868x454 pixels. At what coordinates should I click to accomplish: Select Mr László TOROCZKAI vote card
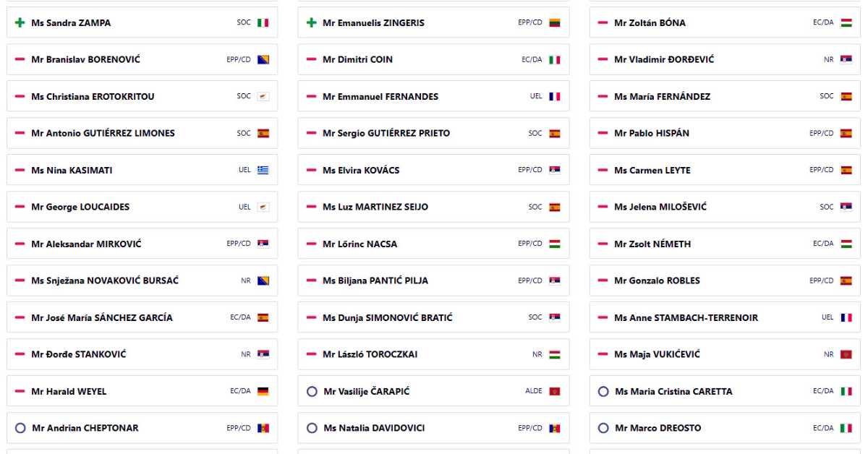point(434,354)
